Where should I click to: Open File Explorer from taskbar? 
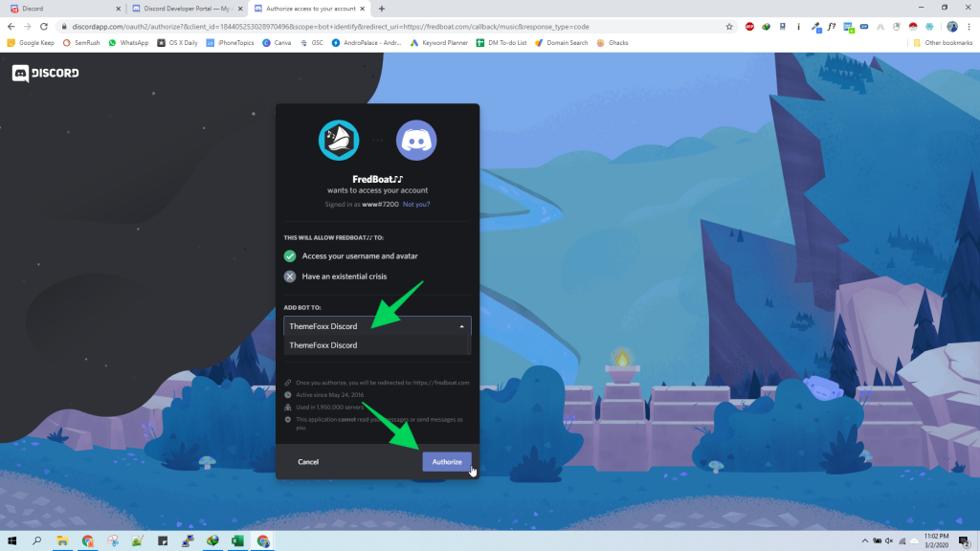62,541
